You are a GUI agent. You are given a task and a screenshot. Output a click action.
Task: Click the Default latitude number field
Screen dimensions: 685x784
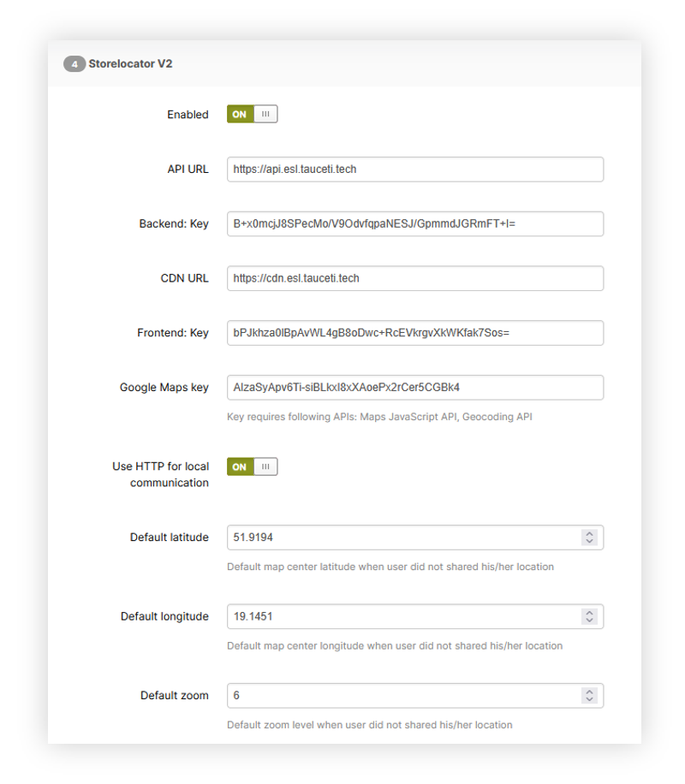pos(402,538)
